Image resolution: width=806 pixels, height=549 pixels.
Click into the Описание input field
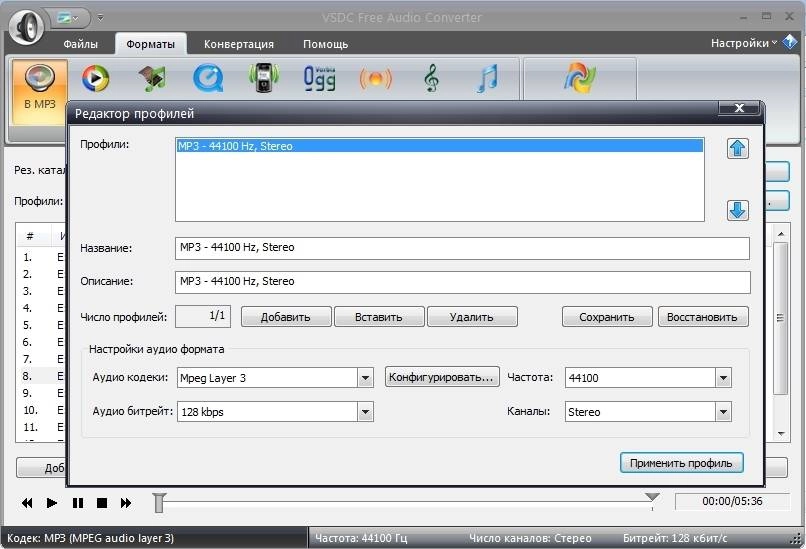click(x=462, y=282)
